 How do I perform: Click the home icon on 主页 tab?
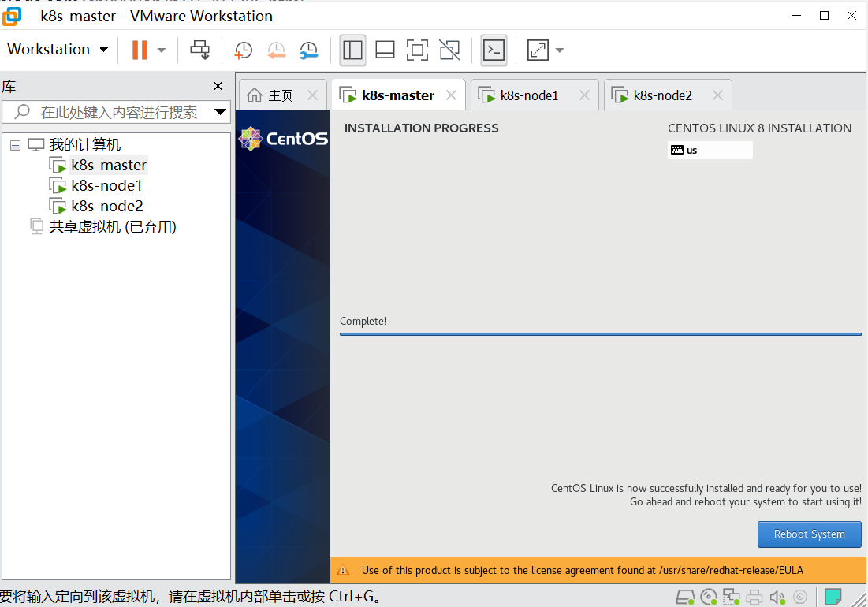point(254,95)
